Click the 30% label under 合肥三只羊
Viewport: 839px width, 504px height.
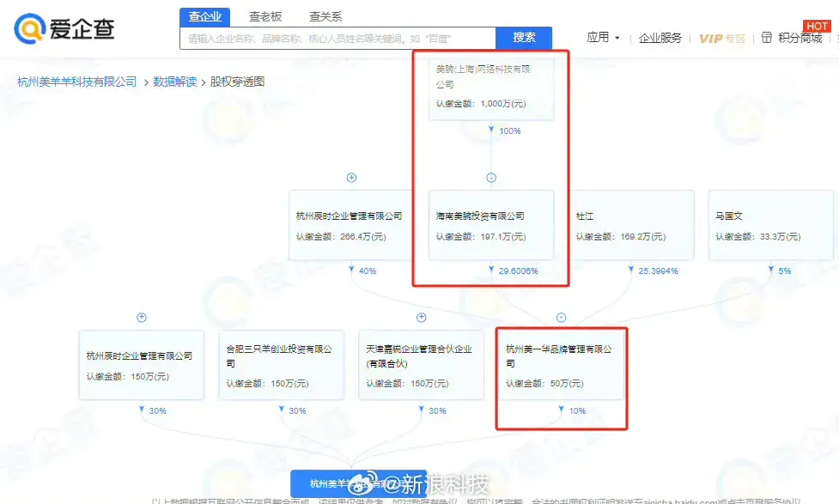pos(297,411)
